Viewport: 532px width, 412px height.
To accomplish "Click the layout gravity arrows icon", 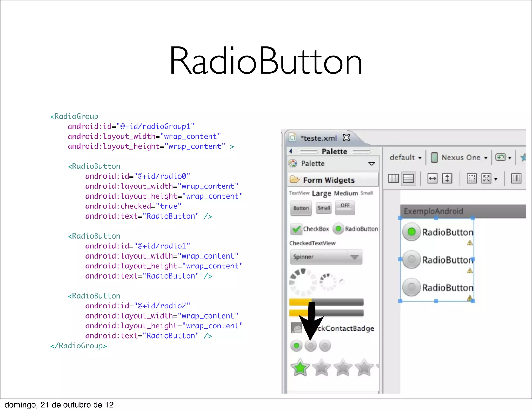I will 486,179.
